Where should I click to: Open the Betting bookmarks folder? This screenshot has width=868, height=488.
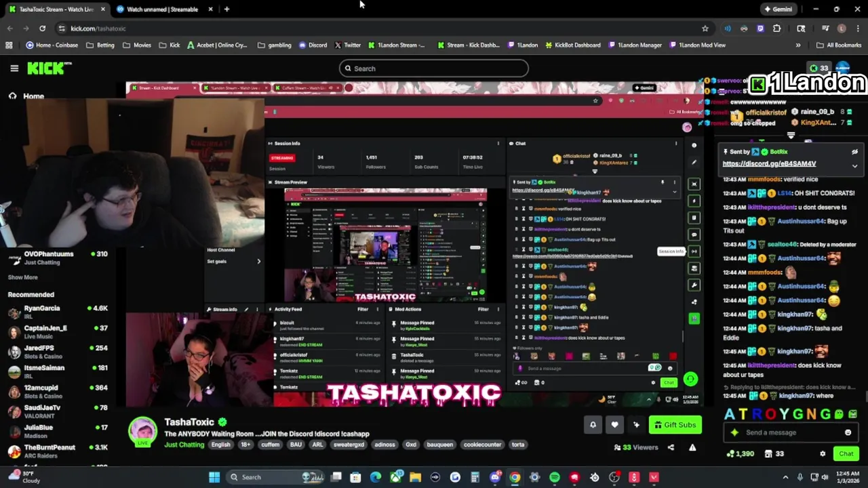(100, 45)
